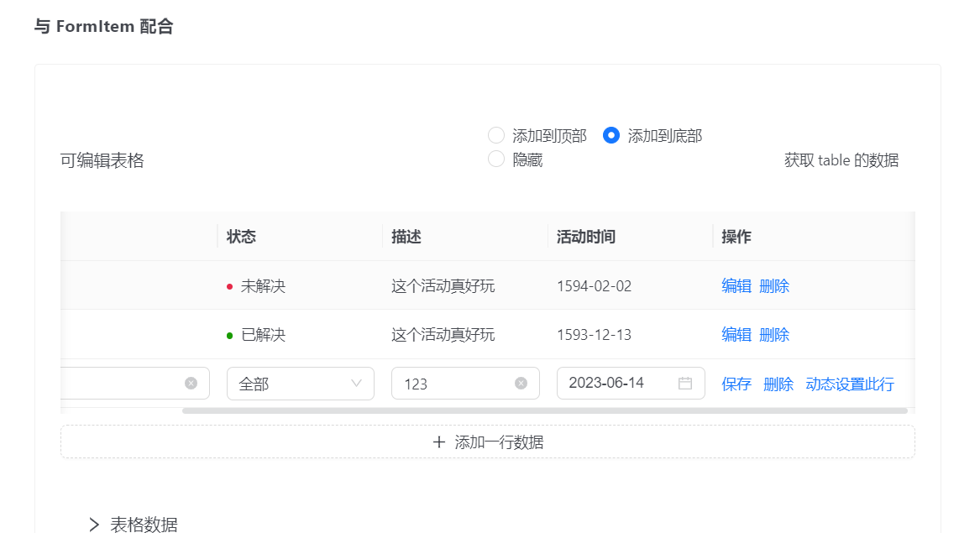
Task: Click the 动态设置此行 link
Action: point(850,384)
